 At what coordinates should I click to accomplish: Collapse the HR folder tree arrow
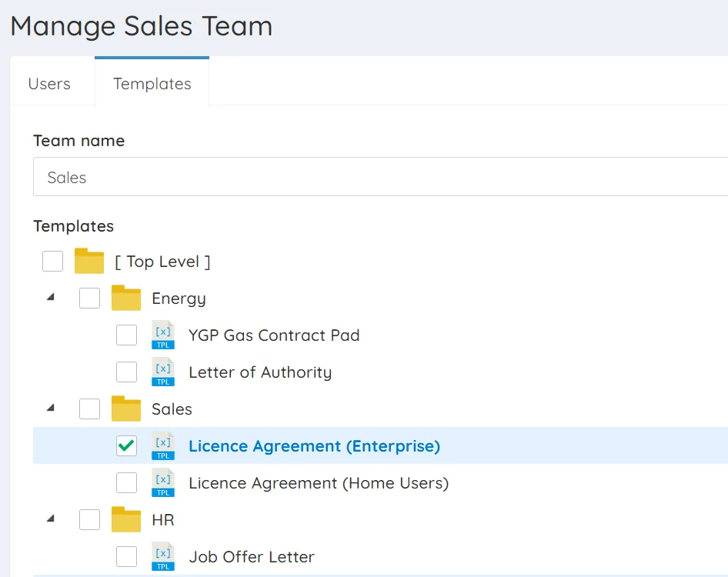point(51,519)
